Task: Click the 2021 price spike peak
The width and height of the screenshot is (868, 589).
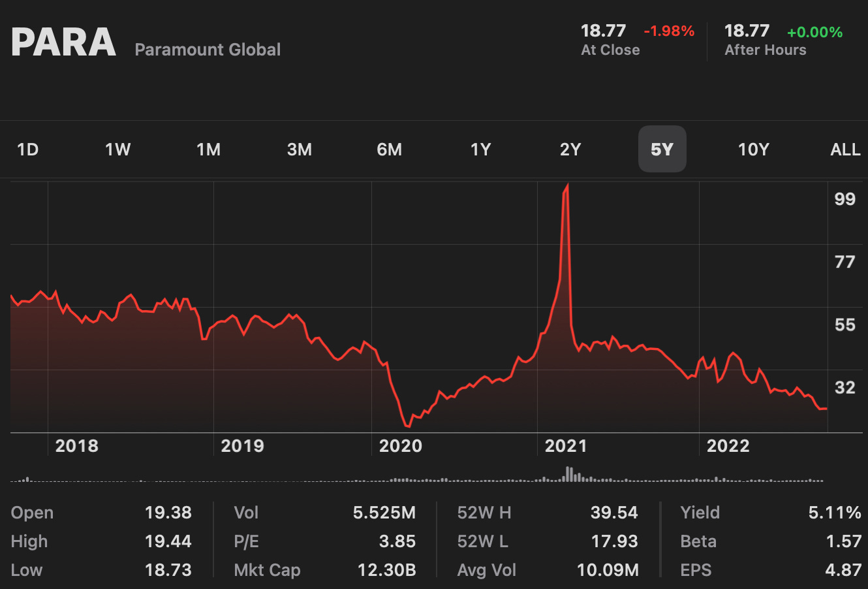Action: pyautogui.click(x=566, y=186)
